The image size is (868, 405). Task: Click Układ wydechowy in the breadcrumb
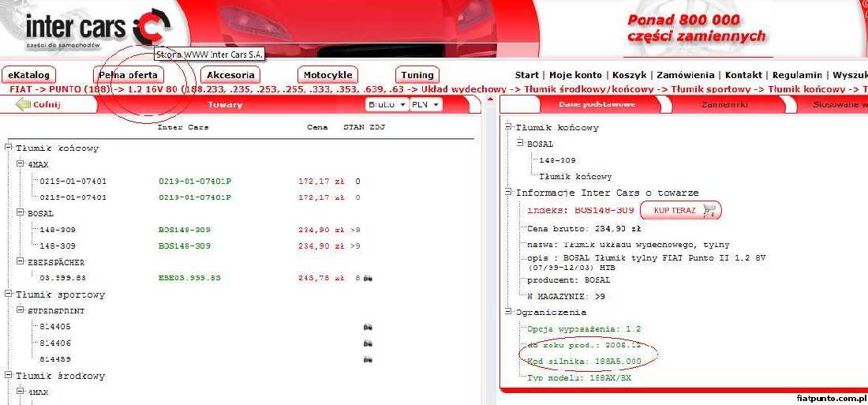click(463, 89)
